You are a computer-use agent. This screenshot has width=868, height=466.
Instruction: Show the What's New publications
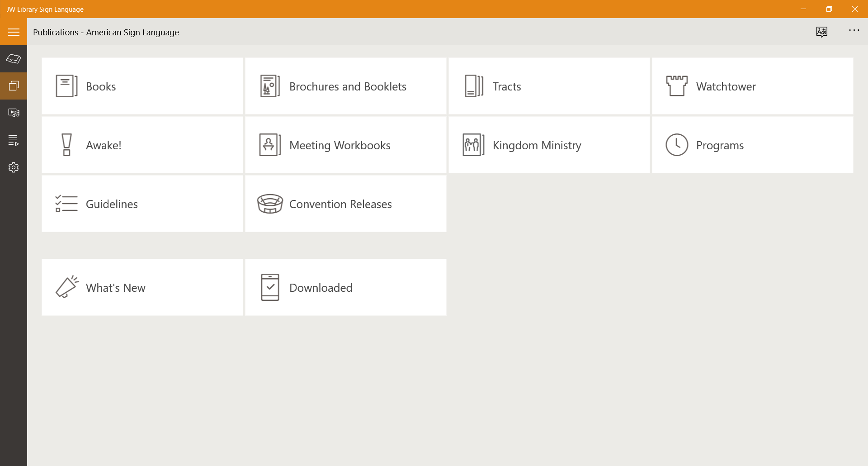click(142, 287)
